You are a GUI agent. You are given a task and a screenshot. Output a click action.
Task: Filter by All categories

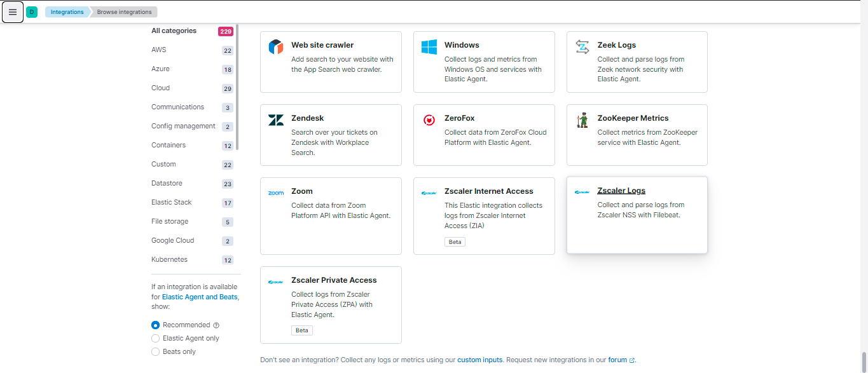(174, 31)
